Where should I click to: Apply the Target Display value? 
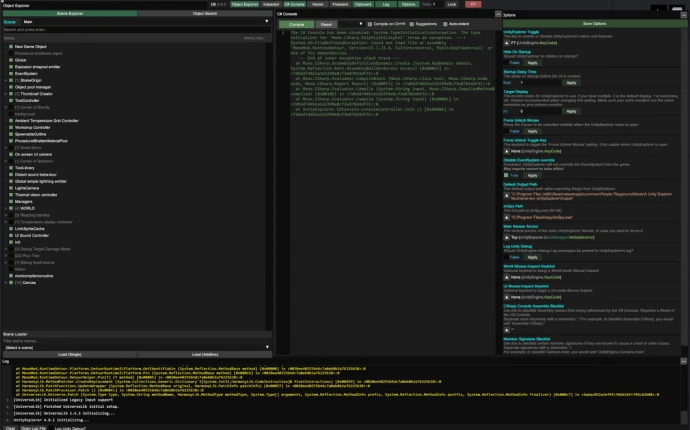(571, 111)
